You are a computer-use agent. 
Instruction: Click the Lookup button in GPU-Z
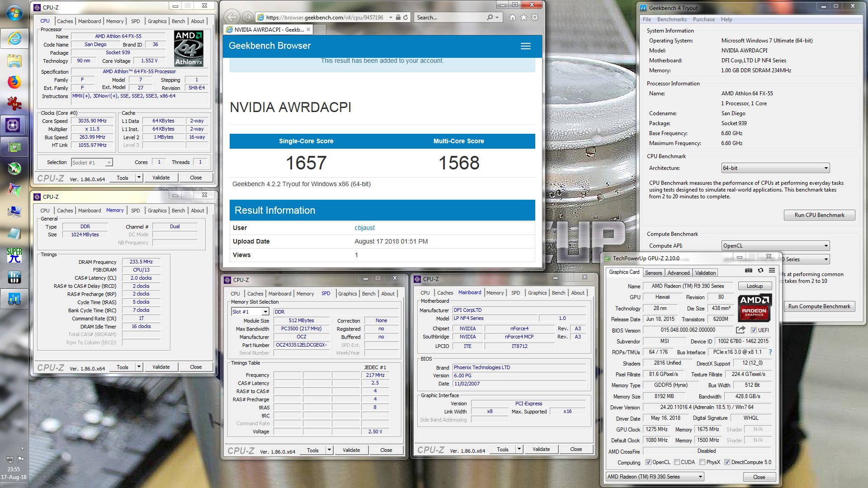pos(755,286)
